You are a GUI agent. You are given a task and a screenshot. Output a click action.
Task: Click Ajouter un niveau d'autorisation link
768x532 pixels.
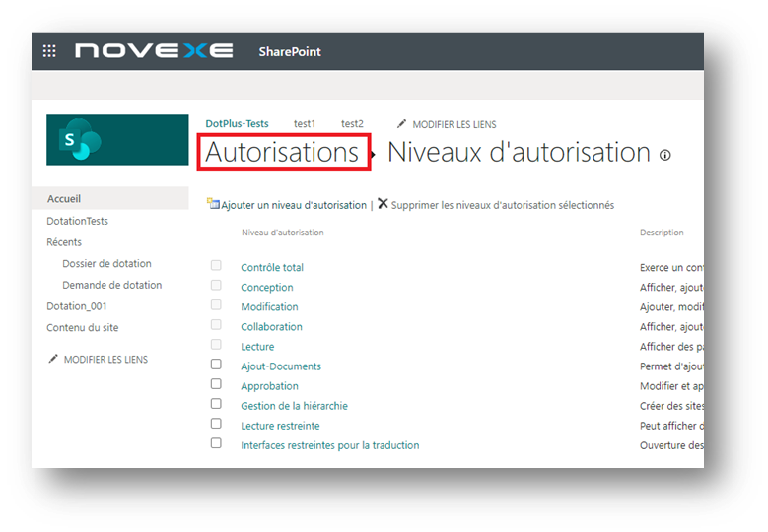point(294,205)
